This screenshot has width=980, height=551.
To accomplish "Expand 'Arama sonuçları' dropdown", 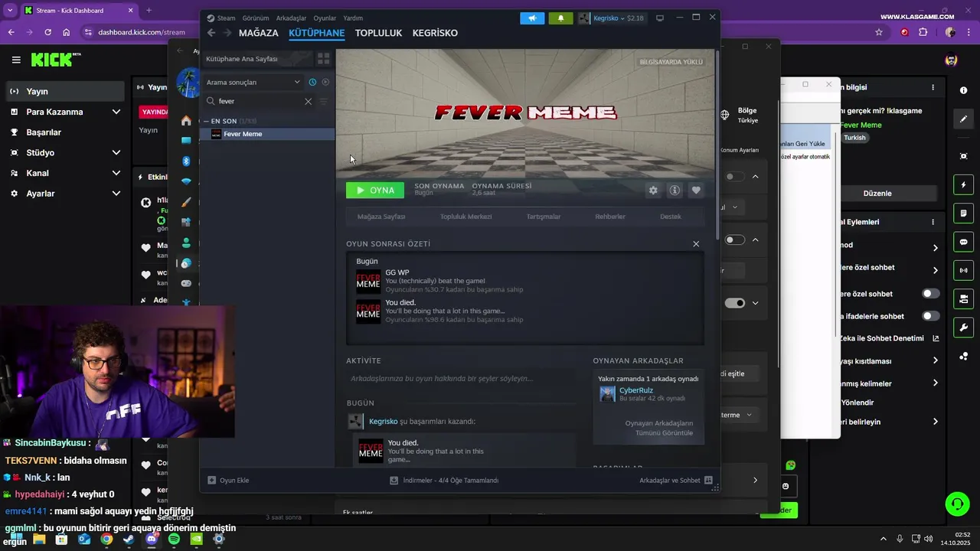I will tap(253, 82).
